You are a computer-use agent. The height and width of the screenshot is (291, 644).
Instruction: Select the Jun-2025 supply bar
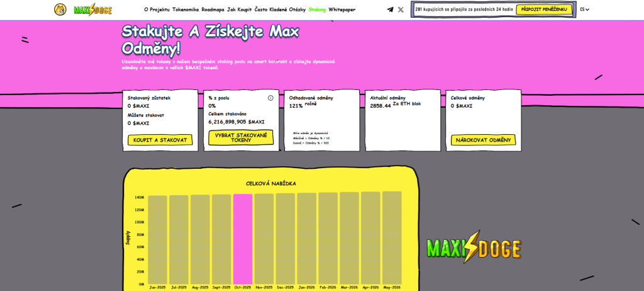click(157, 240)
